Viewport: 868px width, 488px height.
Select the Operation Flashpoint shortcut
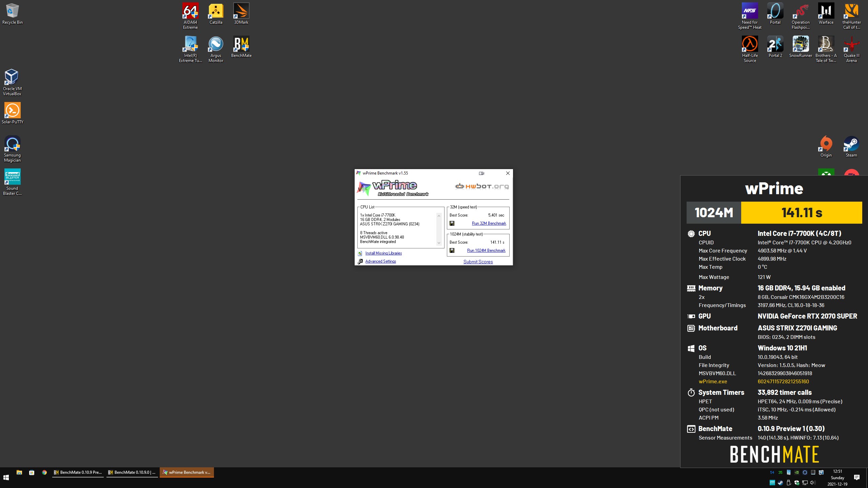click(x=801, y=16)
